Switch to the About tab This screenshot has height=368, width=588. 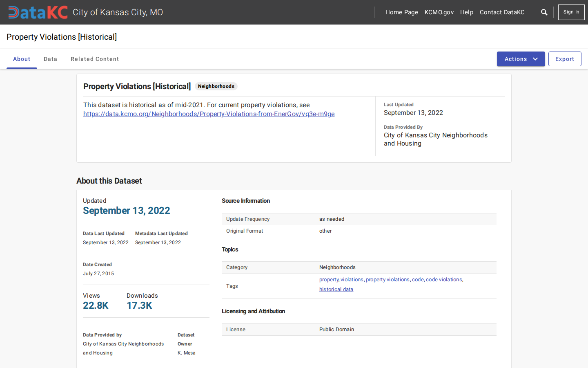click(22, 59)
